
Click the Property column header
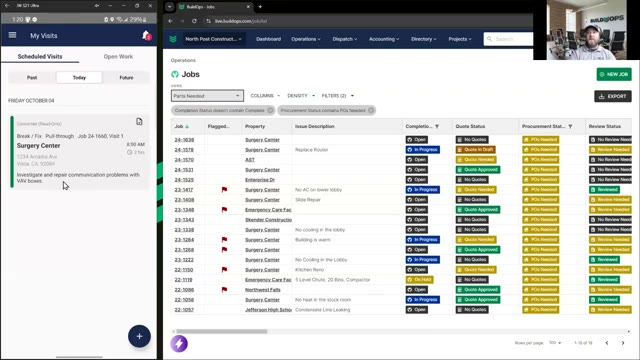(x=255, y=127)
